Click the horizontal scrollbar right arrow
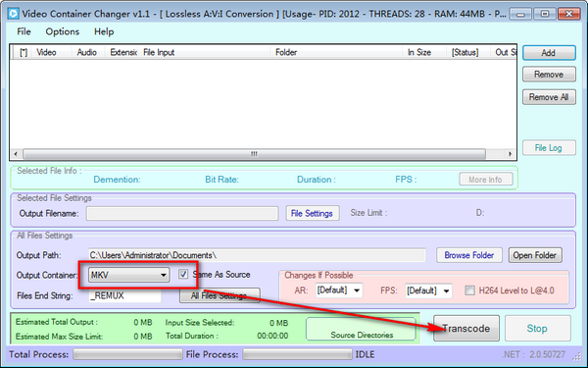The height and width of the screenshot is (368, 588). point(510,154)
